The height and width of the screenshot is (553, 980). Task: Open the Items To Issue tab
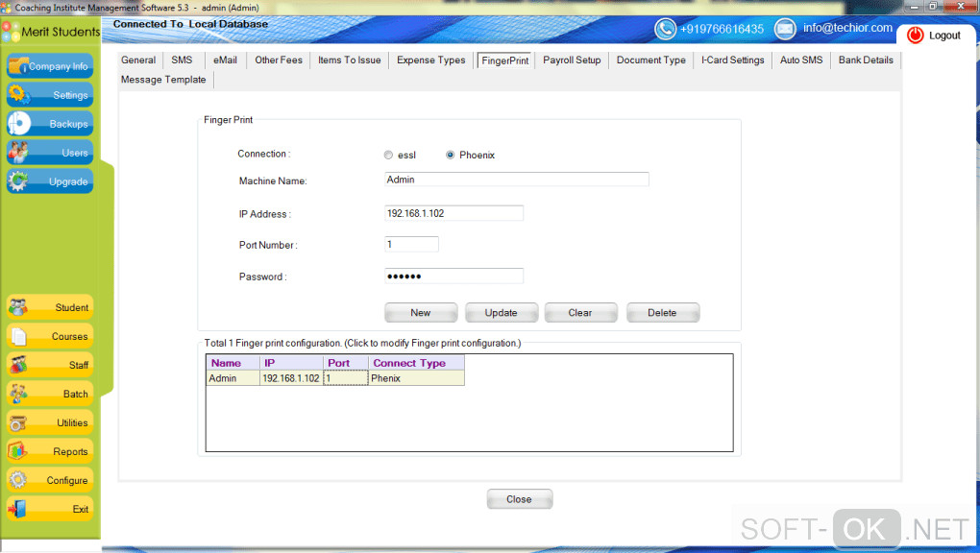click(x=350, y=60)
